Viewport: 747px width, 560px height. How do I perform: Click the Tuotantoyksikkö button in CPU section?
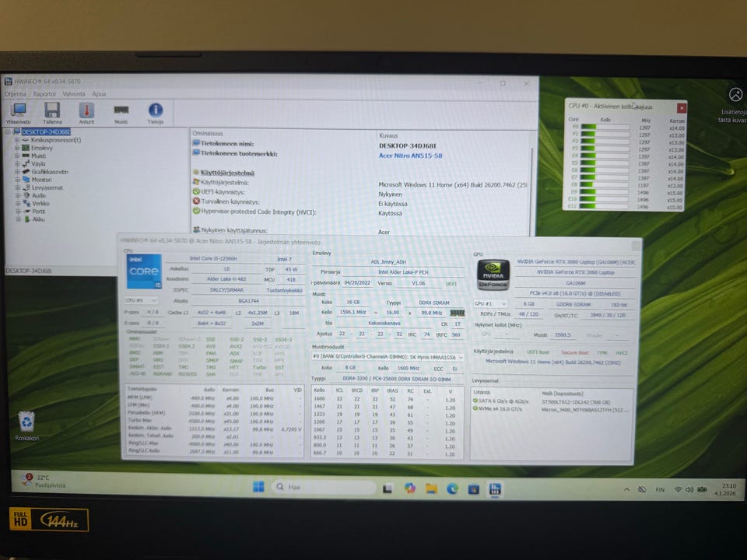click(x=284, y=290)
